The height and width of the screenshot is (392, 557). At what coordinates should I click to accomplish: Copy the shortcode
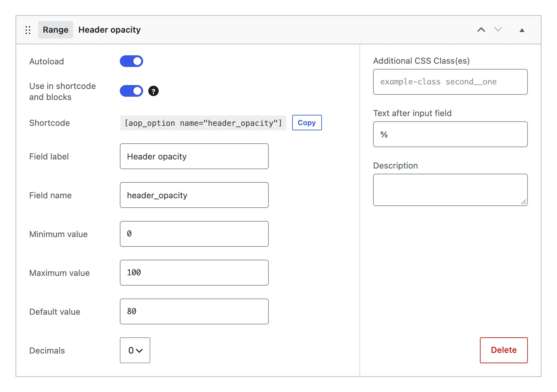point(307,123)
